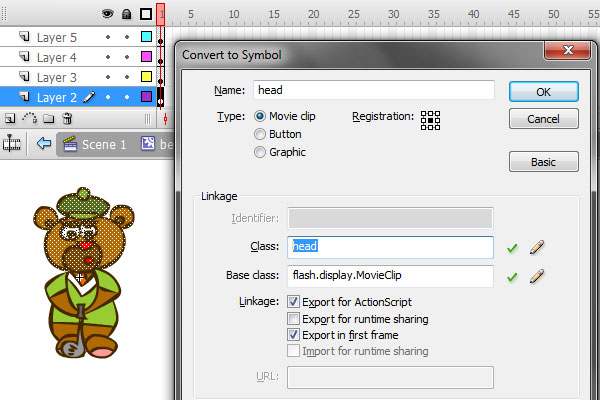Screen dimensions: 600x400
Task: Click frame 25 on the timeline ruler
Action: click(354, 14)
